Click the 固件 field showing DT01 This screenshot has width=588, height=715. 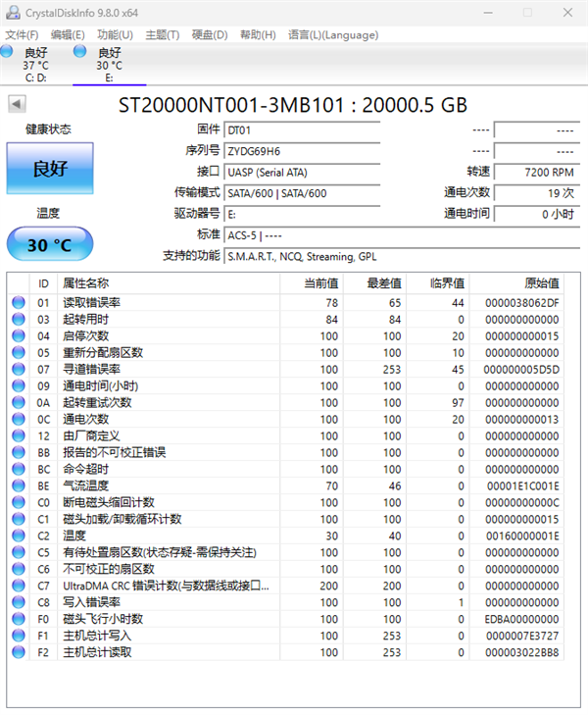302,130
